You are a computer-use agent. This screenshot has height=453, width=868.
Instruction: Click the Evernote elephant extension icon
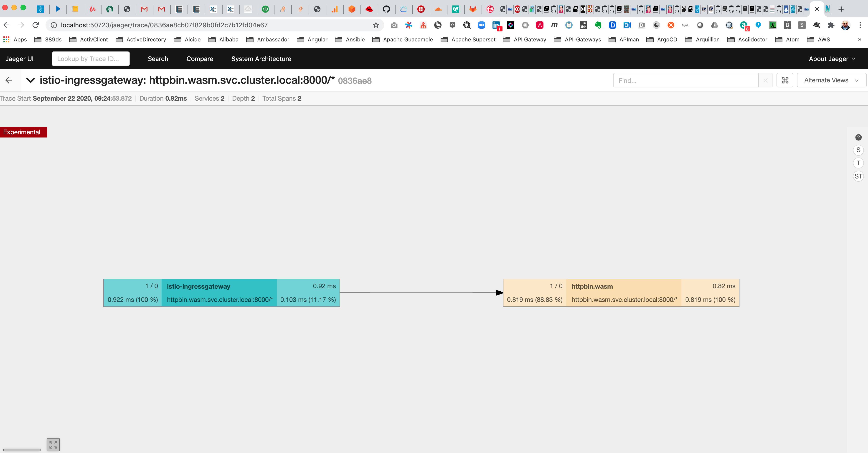tap(598, 25)
